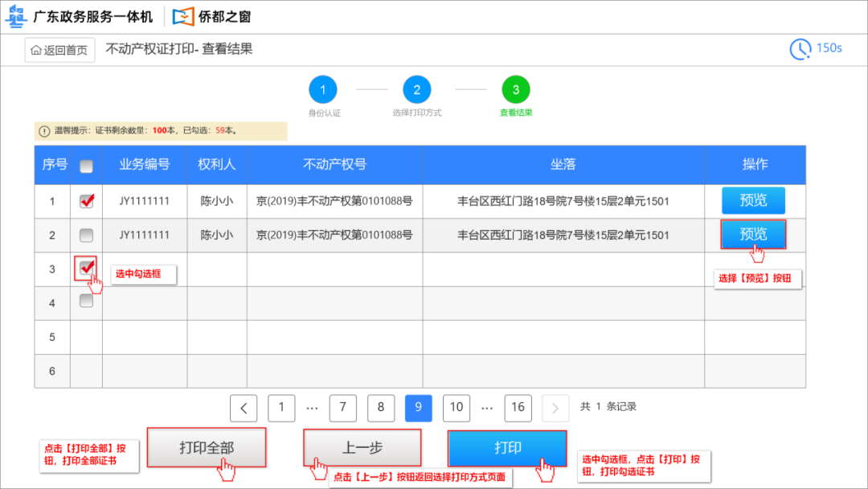Viewport: 868px width, 489px height.
Task: Click the blue 打印 button
Action: 507,448
